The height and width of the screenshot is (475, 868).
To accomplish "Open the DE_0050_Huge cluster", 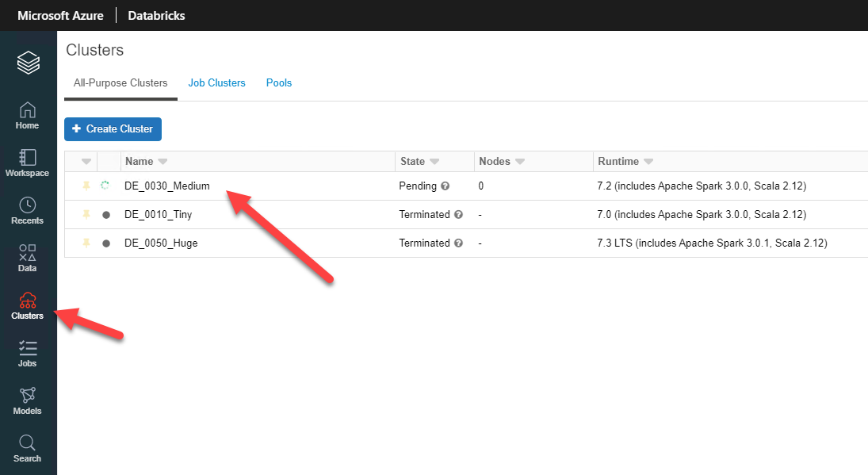I will [x=161, y=243].
